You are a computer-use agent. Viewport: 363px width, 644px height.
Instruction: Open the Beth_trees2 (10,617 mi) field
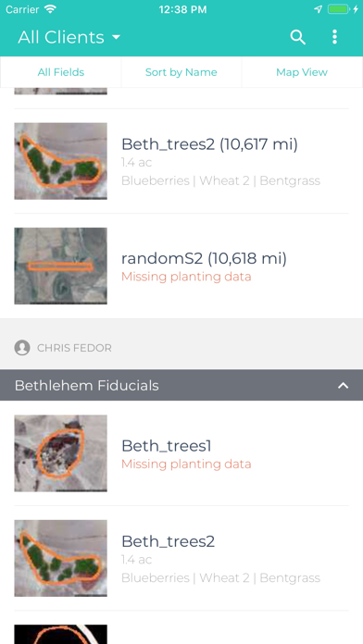pyautogui.click(x=181, y=161)
